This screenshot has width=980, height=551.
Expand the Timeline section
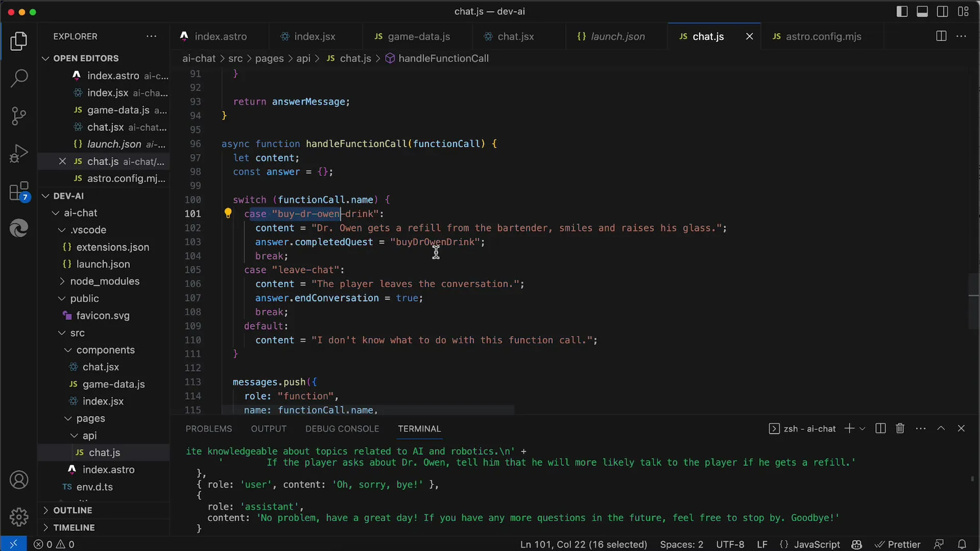click(74, 527)
